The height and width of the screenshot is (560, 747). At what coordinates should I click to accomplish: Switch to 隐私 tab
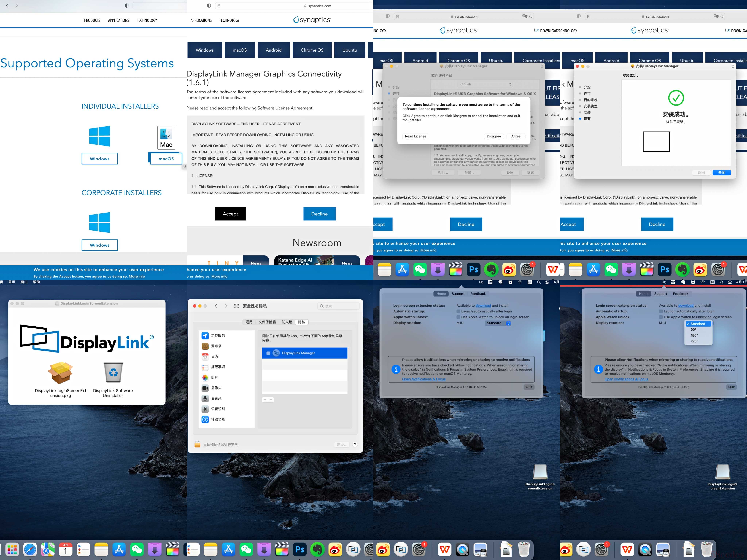[x=302, y=322]
